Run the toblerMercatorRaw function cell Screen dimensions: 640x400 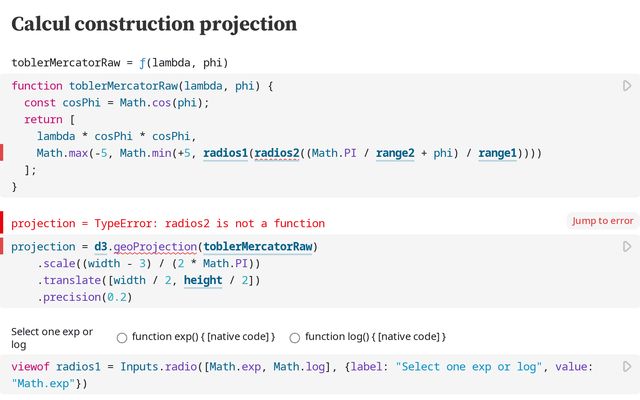point(627,87)
